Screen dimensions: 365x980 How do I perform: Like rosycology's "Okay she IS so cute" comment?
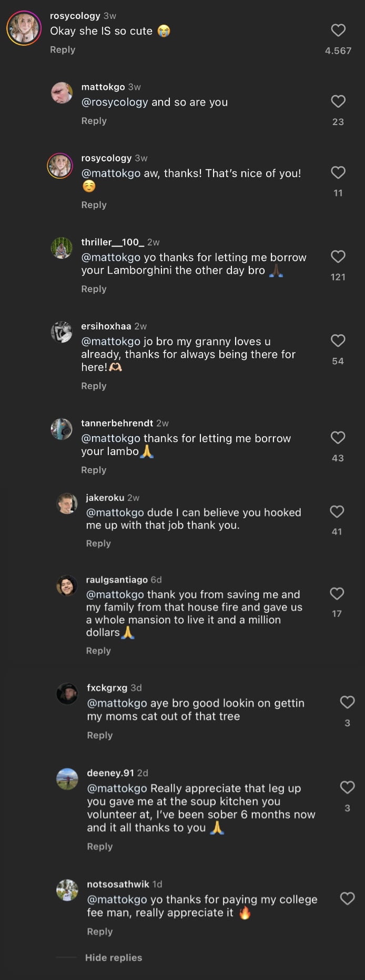[x=338, y=30]
